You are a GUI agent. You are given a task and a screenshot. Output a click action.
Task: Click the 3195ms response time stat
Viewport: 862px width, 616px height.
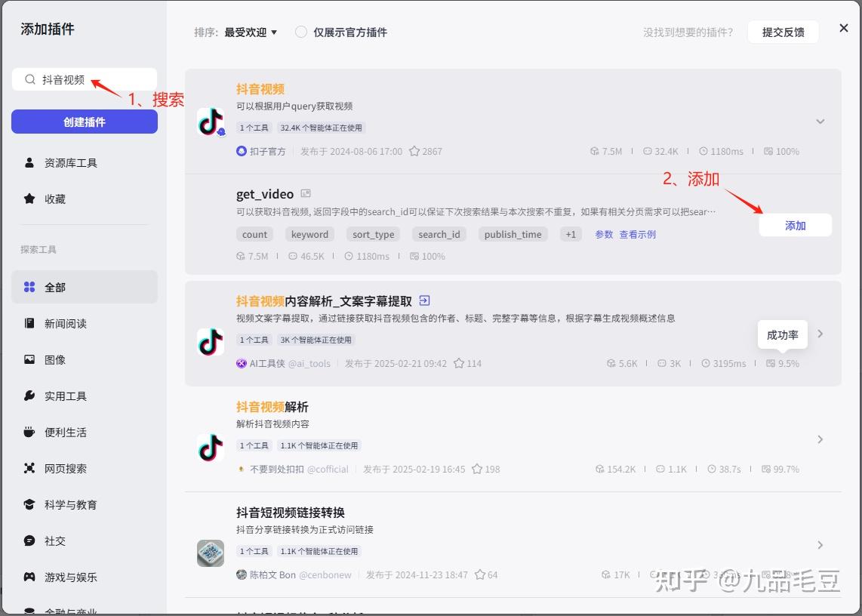point(723,364)
